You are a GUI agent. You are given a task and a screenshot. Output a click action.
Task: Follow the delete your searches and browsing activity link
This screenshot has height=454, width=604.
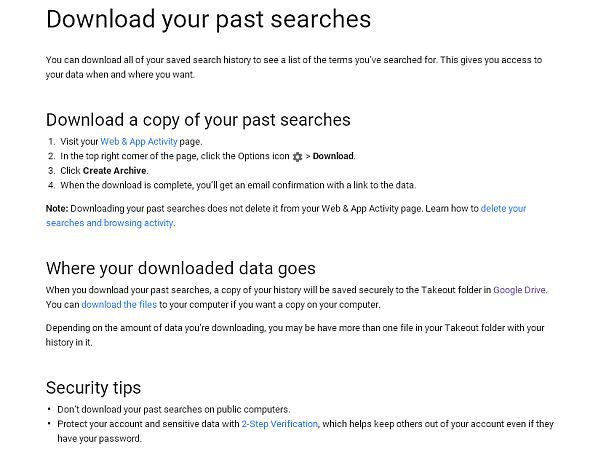tap(286, 216)
